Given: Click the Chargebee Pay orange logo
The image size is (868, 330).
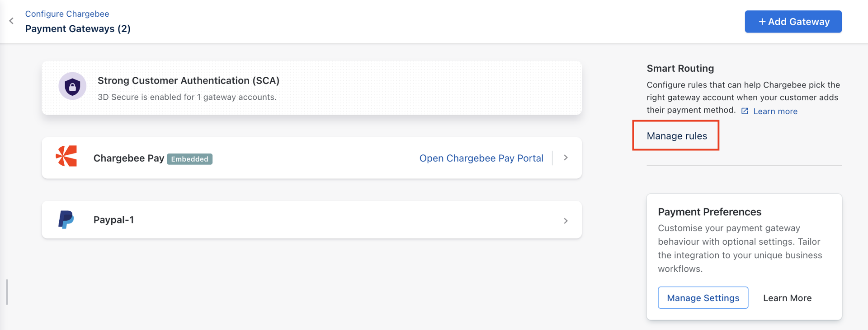Looking at the screenshot, I should pos(66,156).
